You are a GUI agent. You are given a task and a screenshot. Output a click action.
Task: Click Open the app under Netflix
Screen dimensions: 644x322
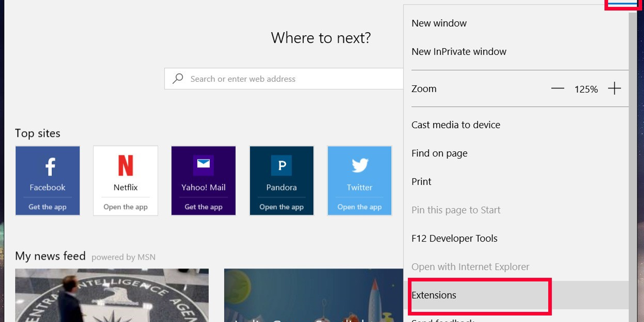coord(125,207)
